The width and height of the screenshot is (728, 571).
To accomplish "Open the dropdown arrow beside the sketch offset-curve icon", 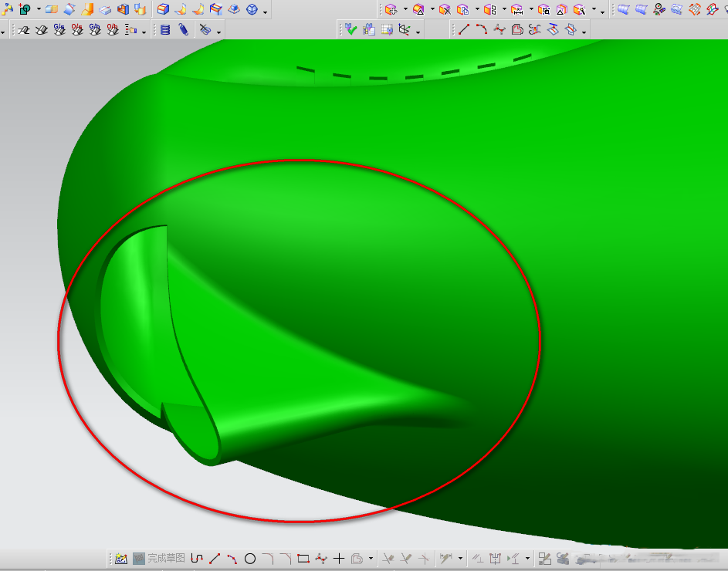I will tap(371, 559).
